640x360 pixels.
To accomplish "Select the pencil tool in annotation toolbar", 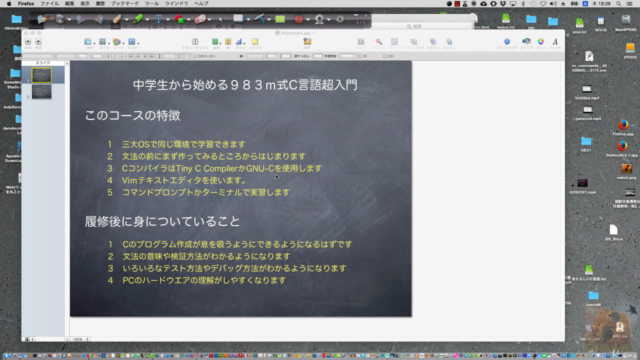I will point(117,19).
